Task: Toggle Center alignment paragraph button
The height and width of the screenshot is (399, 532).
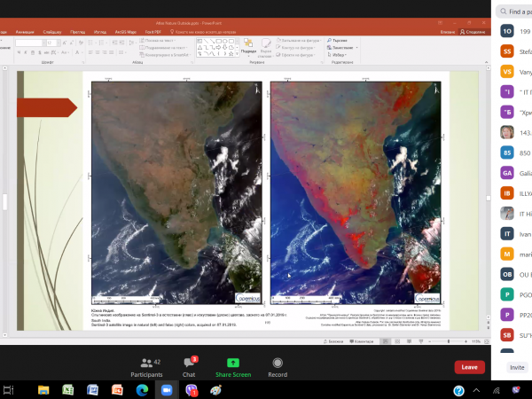Action: pyautogui.click(x=98, y=52)
